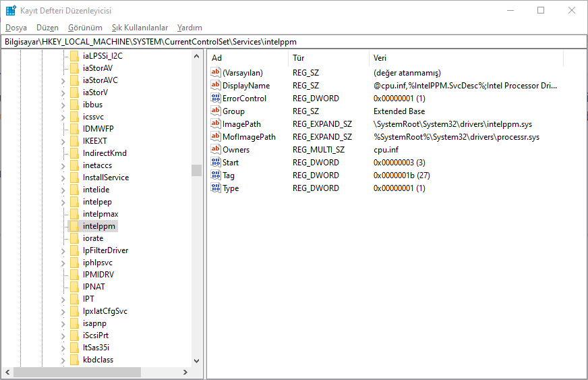588x380 pixels.
Task: Select the isapnp key label
Action: (94, 323)
